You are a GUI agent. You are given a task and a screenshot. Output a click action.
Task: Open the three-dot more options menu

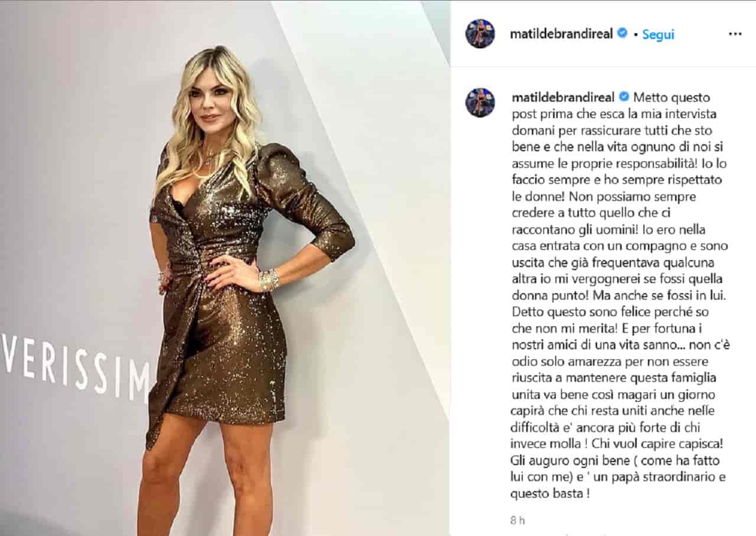(735, 34)
